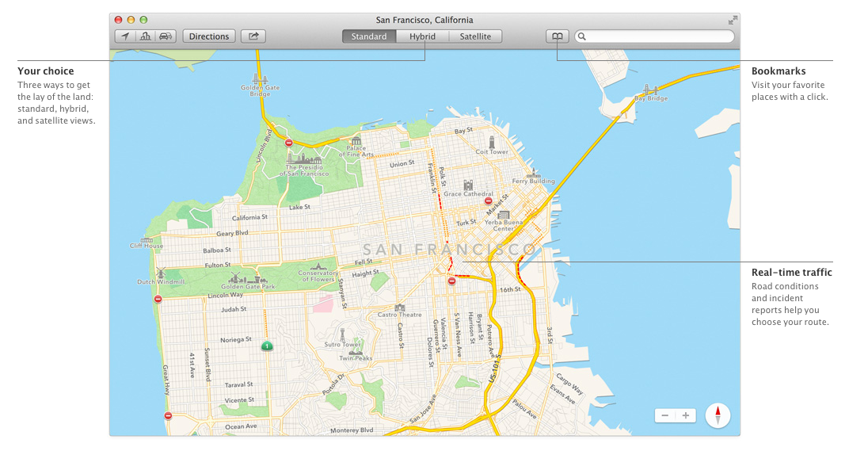
Task: Select the Golden Gate Bridge landmark icon
Action: pos(260,78)
